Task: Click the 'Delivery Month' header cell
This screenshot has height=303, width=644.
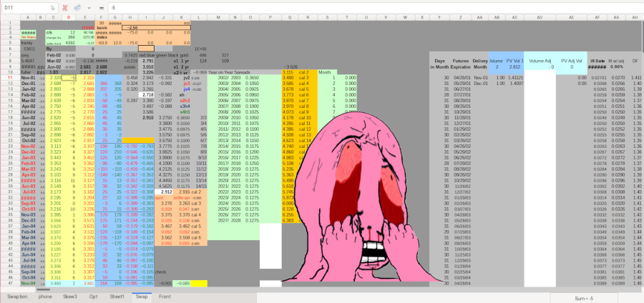Action: (479, 64)
